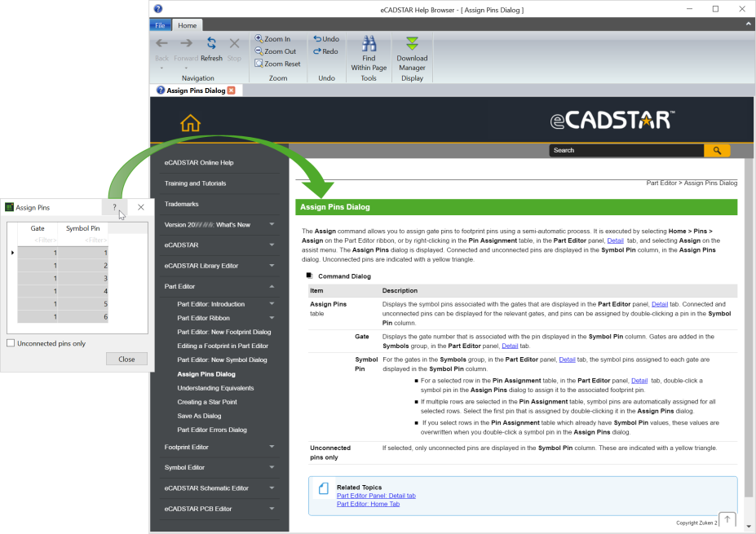Image resolution: width=756 pixels, height=534 pixels.
Task: Click the Help Browser title bar icon
Action: pyautogui.click(x=158, y=9)
